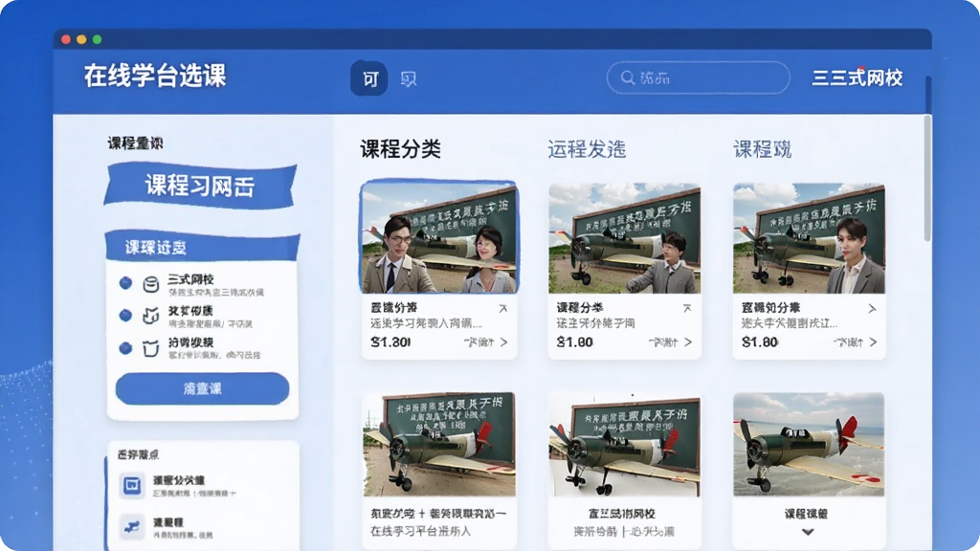
Task: Click the blue squiggle icon below the square window icon
Action: tap(132, 527)
